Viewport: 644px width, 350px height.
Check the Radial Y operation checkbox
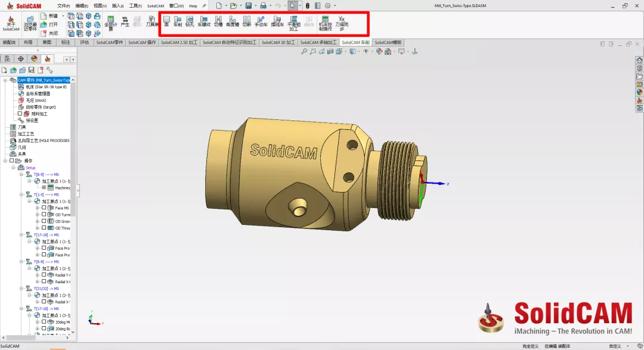pyautogui.click(x=44, y=275)
